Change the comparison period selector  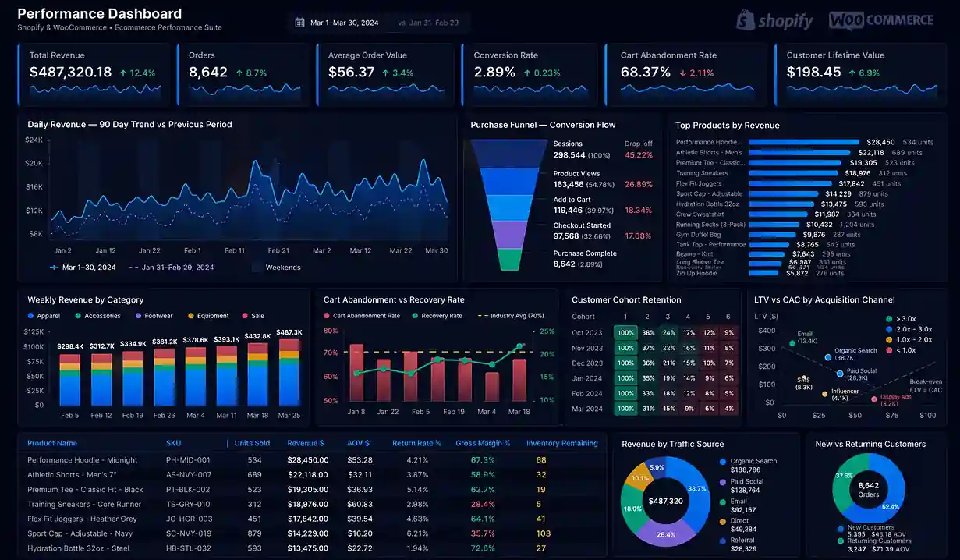[427, 22]
